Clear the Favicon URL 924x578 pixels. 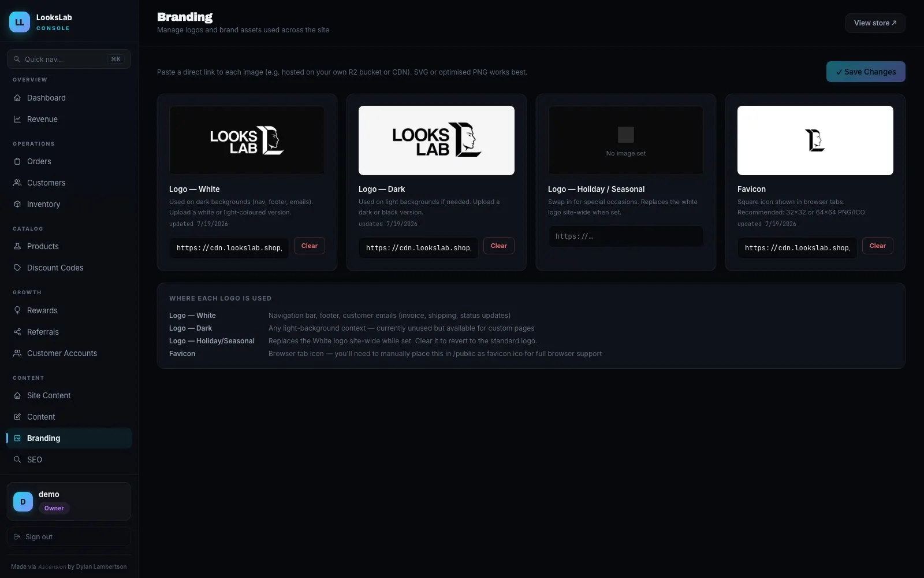(x=878, y=246)
